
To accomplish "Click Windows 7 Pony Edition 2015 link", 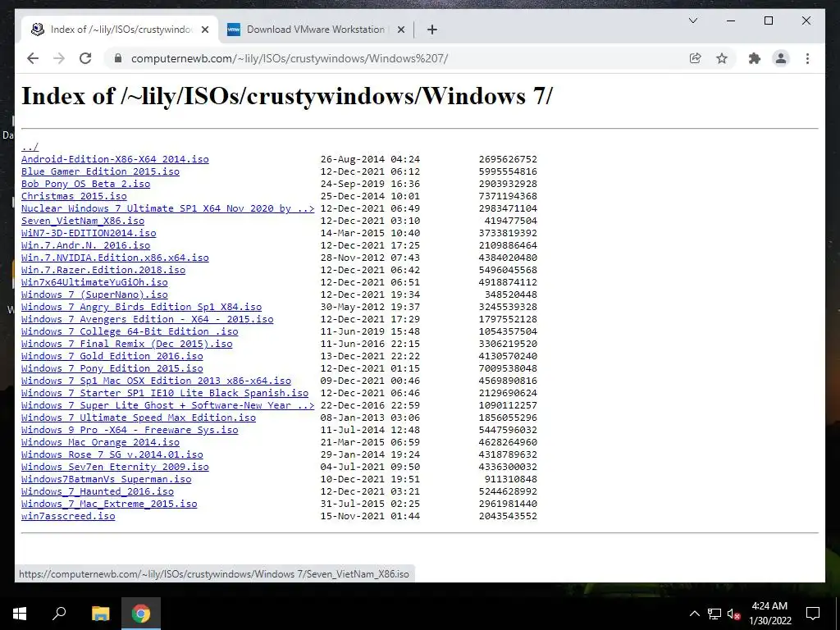I will tap(112, 368).
